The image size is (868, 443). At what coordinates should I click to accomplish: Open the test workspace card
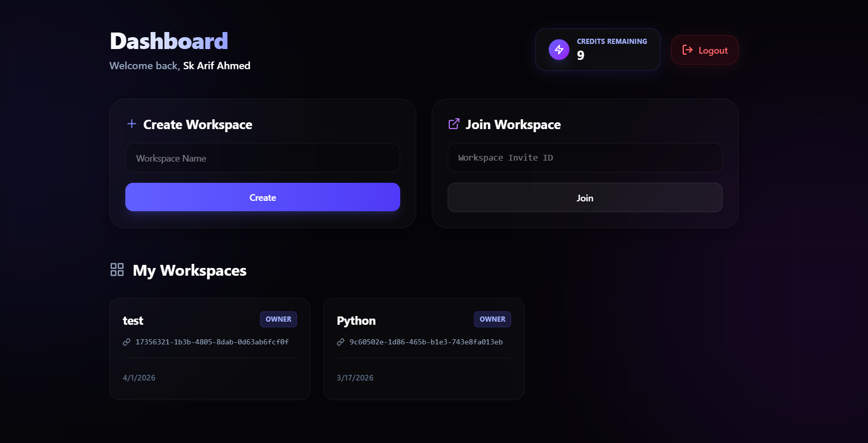point(209,349)
